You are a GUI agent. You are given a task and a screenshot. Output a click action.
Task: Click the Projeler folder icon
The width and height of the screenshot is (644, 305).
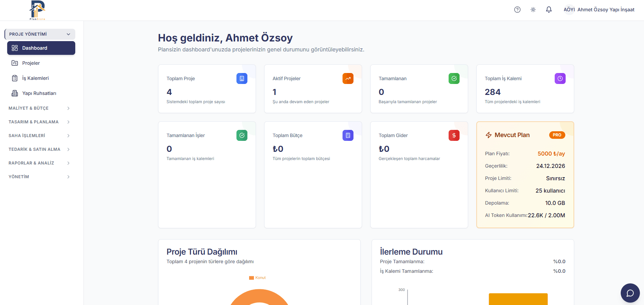click(x=15, y=63)
